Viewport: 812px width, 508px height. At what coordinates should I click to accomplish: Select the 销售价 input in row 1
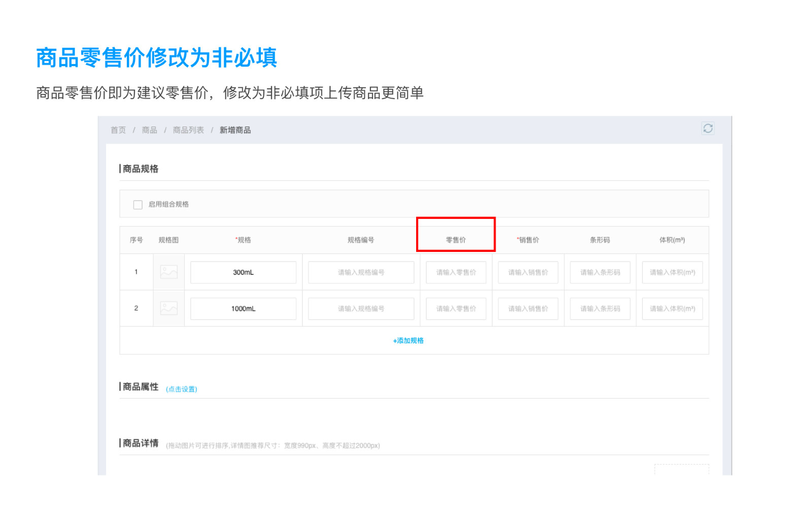coord(528,273)
